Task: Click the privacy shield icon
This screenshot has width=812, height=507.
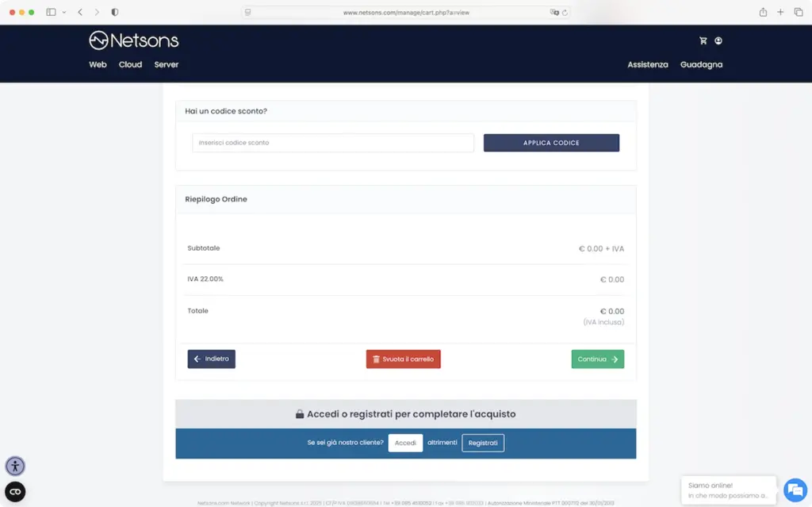Action: click(115, 13)
